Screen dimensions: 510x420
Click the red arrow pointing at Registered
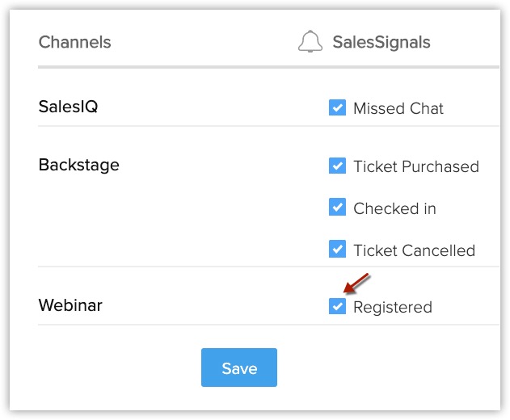[x=356, y=285]
